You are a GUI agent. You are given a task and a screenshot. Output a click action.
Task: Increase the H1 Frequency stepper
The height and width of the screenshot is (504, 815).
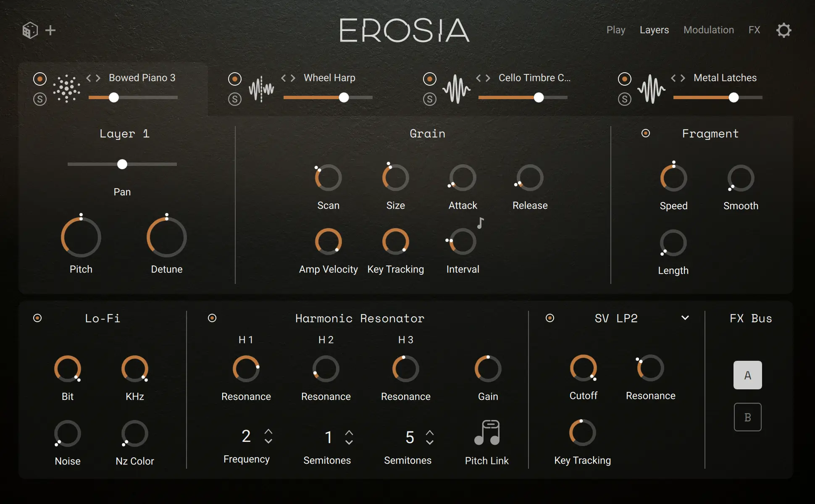click(269, 432)
